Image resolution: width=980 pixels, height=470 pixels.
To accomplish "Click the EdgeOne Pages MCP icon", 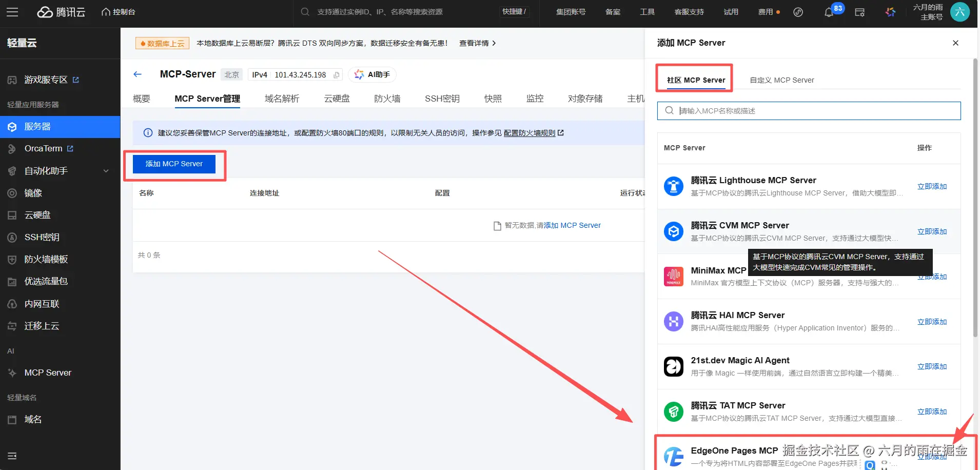I will (673, 457).
